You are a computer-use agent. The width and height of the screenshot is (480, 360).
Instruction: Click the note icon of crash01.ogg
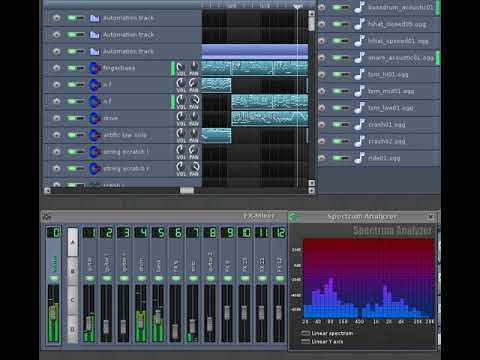[x=359, y=124]
